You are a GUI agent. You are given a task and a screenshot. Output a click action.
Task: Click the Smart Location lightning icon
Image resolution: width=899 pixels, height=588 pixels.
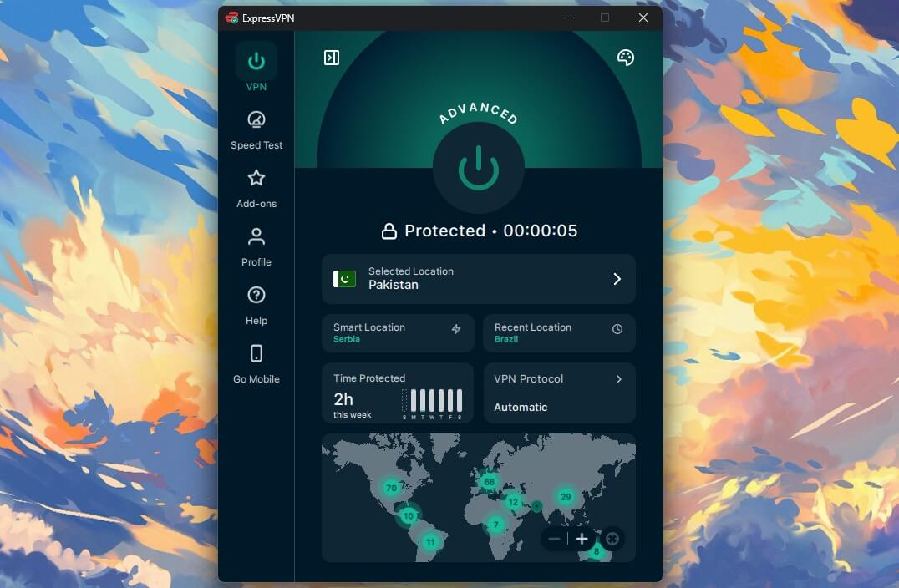point(456,329)
